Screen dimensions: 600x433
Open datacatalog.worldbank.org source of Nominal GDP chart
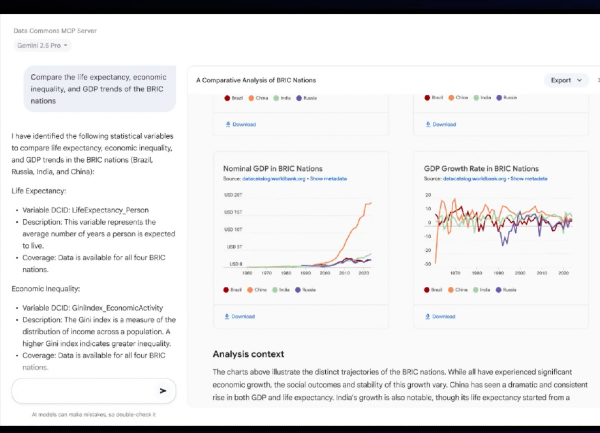tap(274, 179)
